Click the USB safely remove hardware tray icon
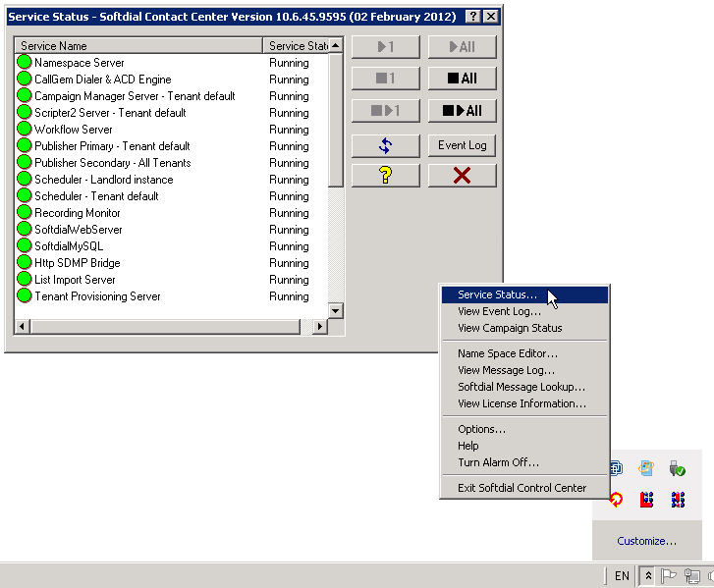Viewport: 714px width, 588px height. tap(678, 468)
